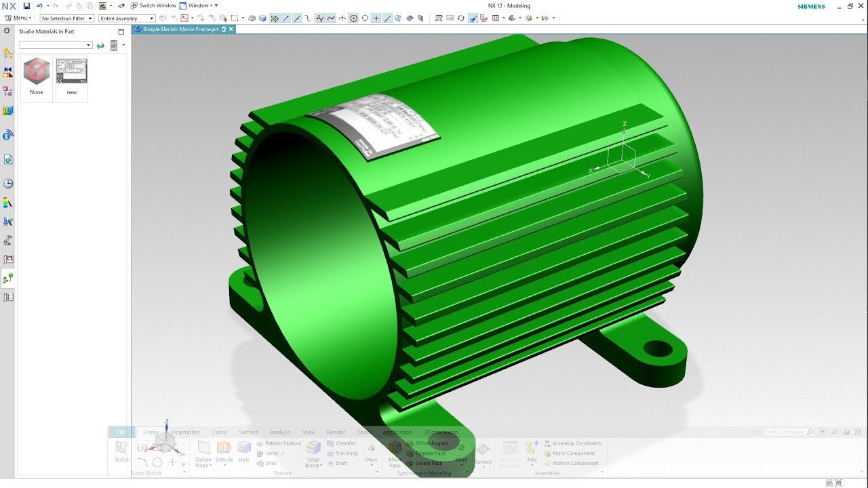Click in the Find a Command search box

(x=789, y=432)
